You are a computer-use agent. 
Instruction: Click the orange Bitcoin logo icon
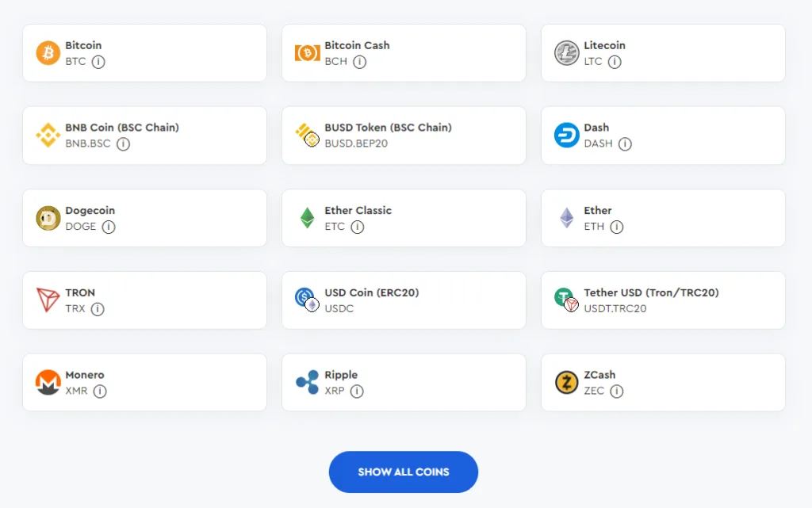tap(48, 53)
